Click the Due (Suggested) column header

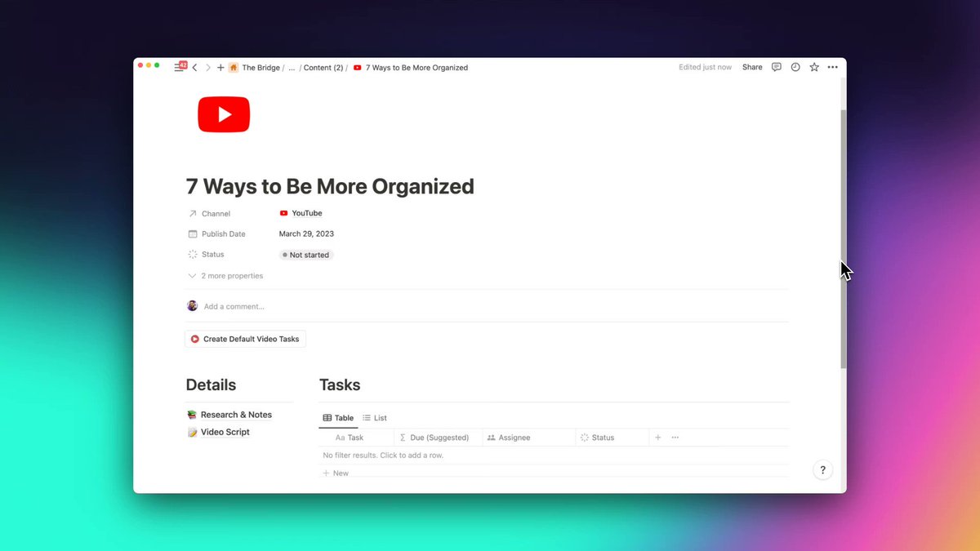pyautogui.click(x=439, y=438)
